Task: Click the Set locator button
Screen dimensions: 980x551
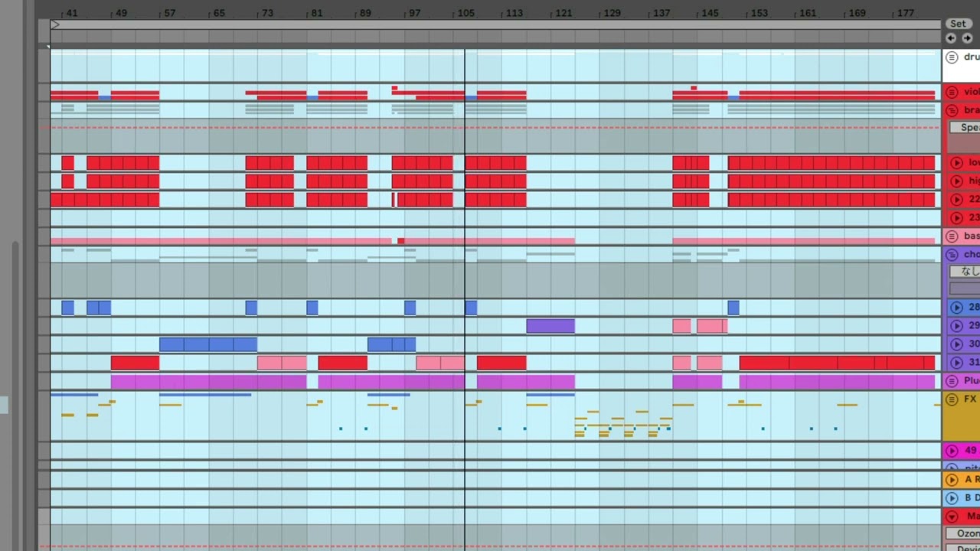Action: pyautogui.click(x=958, y=24)
